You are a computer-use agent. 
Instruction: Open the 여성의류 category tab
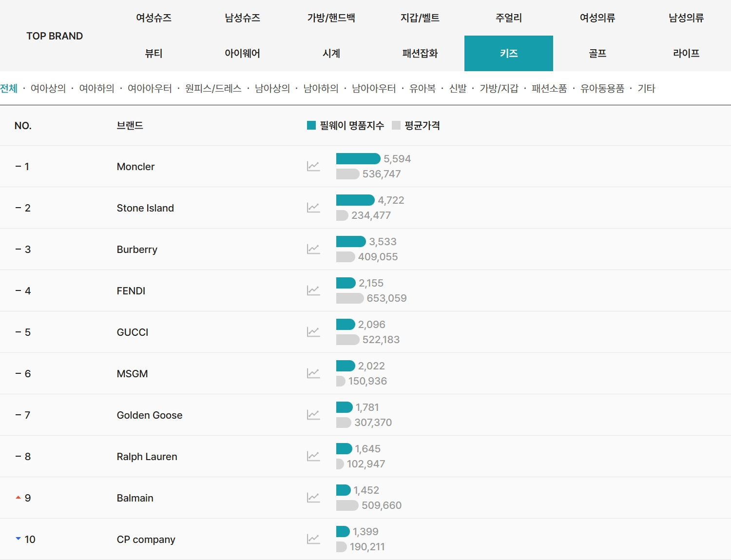pos(597,18)
